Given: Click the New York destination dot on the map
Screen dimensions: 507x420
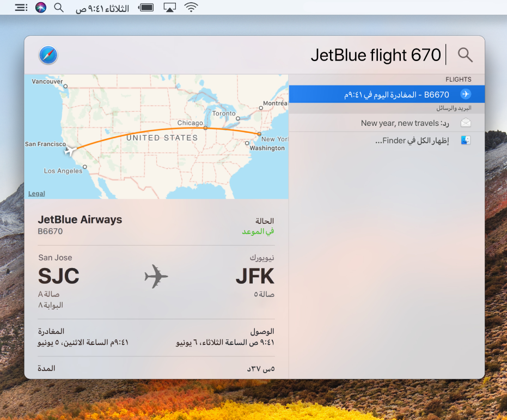Looking at the screenshot, I should point(259,134).
